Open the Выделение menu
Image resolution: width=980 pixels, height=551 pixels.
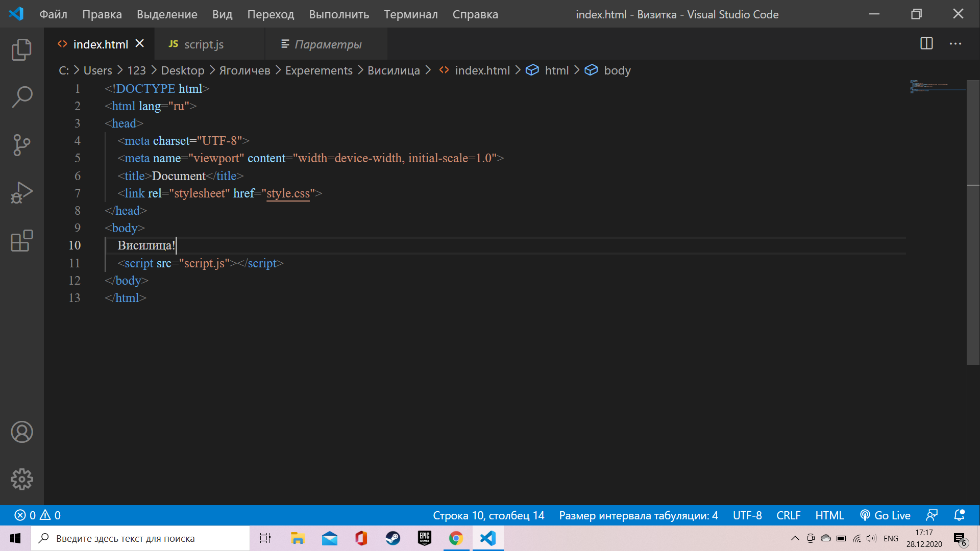tap(167, 14)
